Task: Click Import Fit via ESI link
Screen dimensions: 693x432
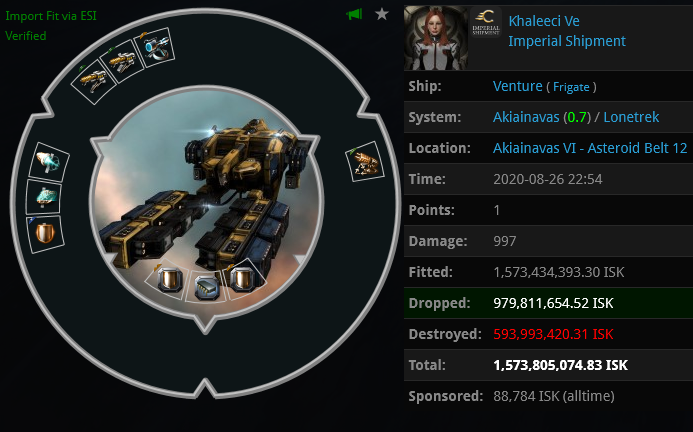Action: click(50, 16)
